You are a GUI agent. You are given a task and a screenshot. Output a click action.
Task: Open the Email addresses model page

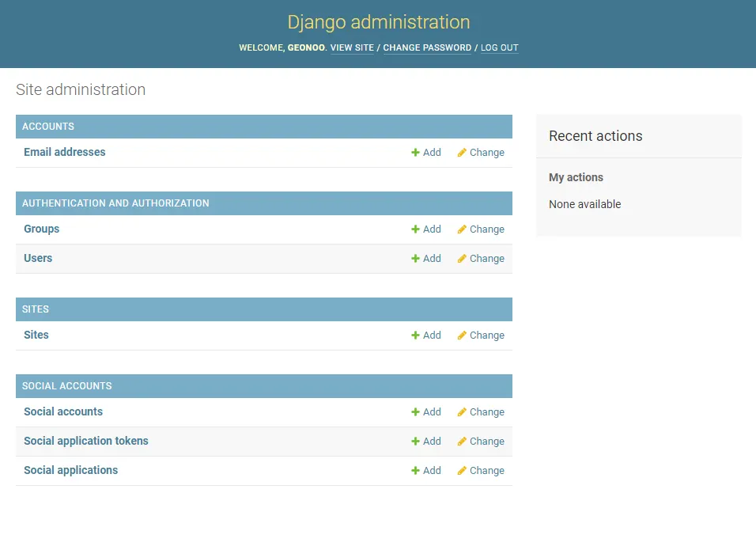[x=64, y=152]
